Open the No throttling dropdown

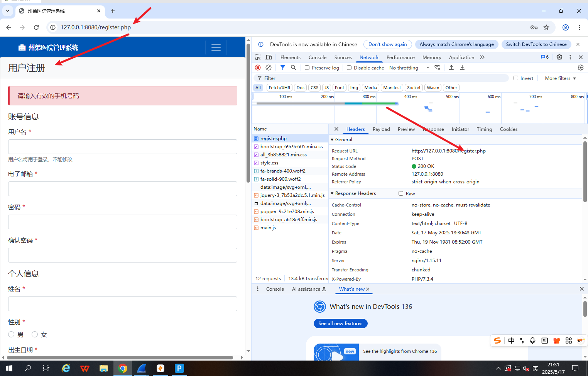pyautogui.click(x=409, y=68)
